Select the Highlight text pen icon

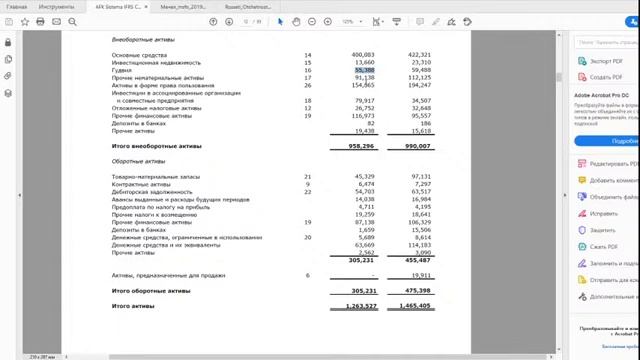(x=436, y=22)
